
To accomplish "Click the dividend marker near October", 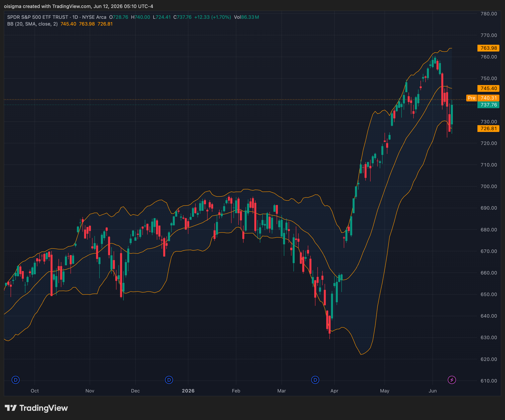I will pos(16,380).
